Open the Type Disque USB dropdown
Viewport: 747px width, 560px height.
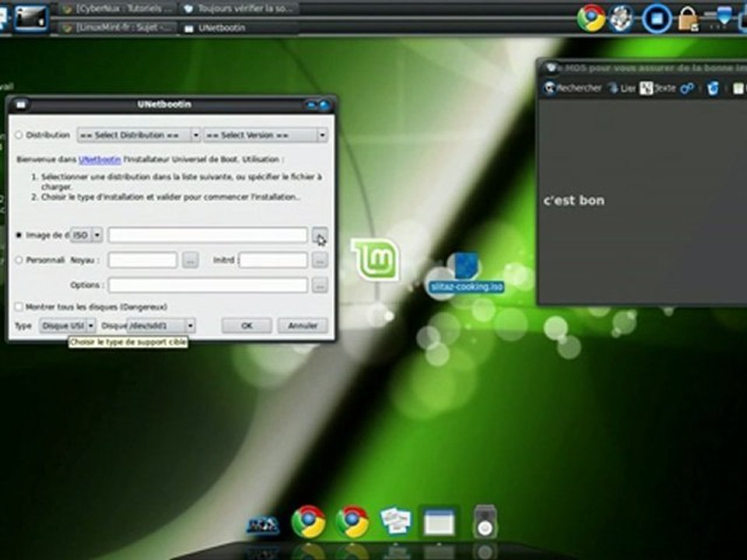pyautogui.click(x=68, y=326)
